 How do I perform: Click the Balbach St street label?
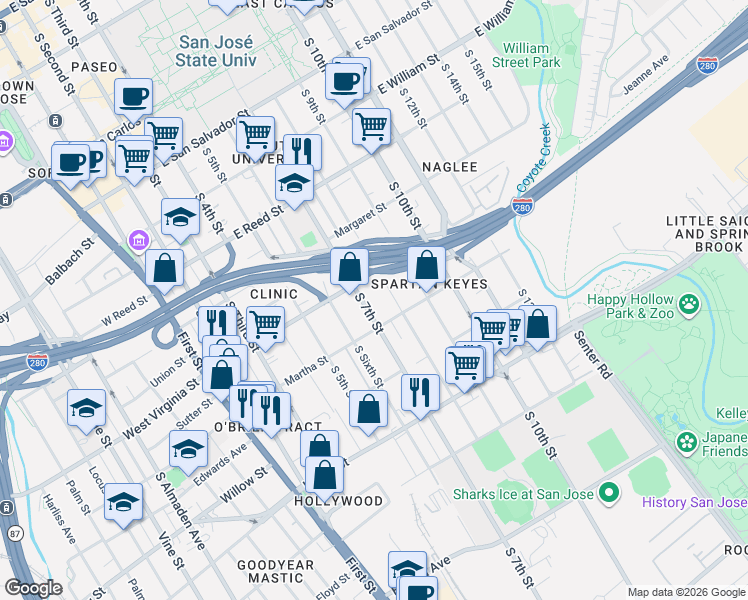click(x=70, y=262)
